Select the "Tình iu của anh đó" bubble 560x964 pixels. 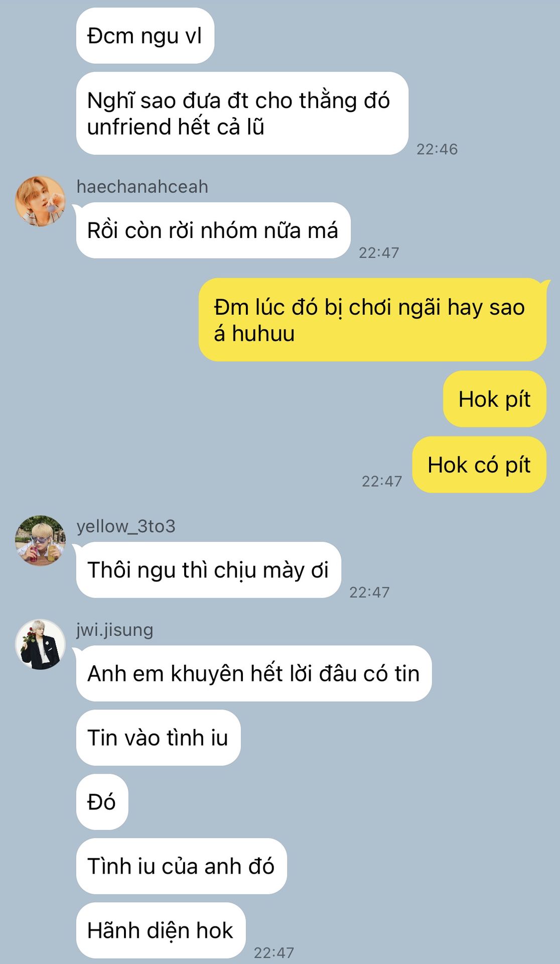(182, 866)
